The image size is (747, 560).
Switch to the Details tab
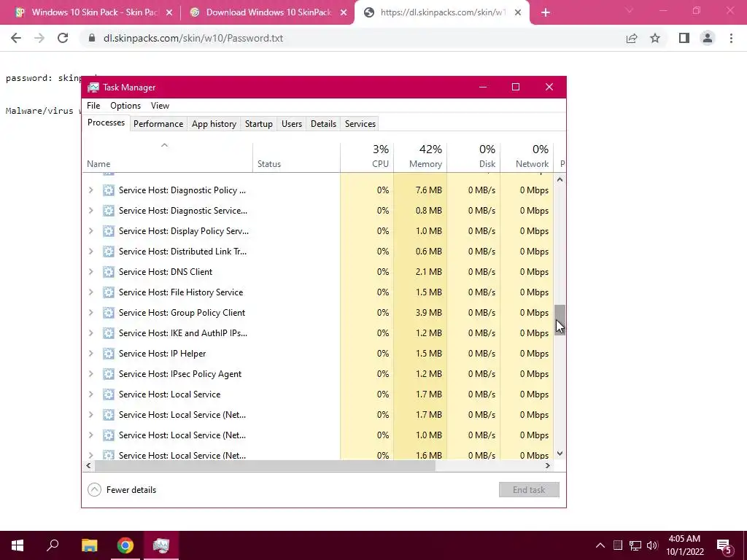323,124
